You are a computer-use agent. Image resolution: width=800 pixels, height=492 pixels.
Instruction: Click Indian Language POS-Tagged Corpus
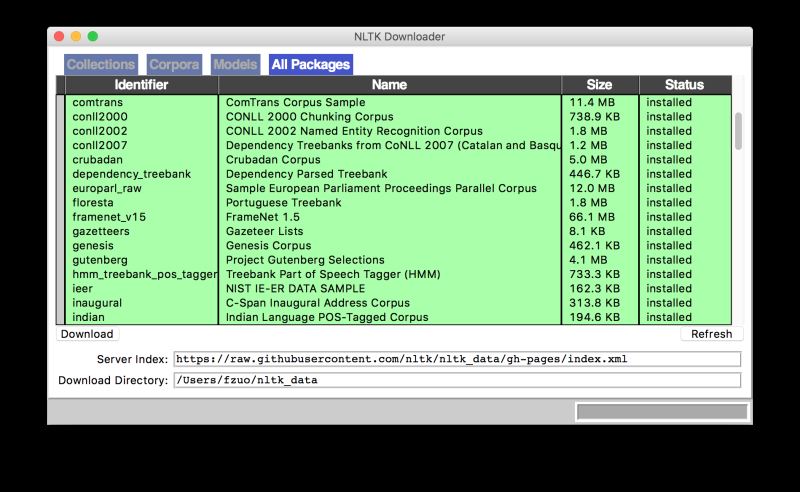327,317
